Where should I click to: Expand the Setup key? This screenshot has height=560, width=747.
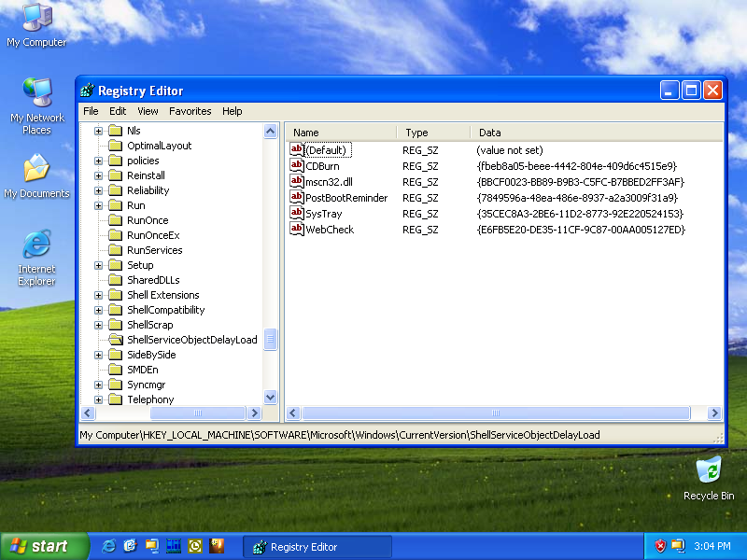coord(98,265)
